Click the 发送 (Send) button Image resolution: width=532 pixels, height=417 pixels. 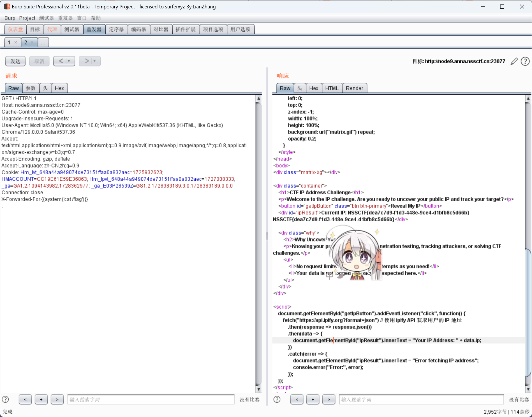click(x=15, y=61)
